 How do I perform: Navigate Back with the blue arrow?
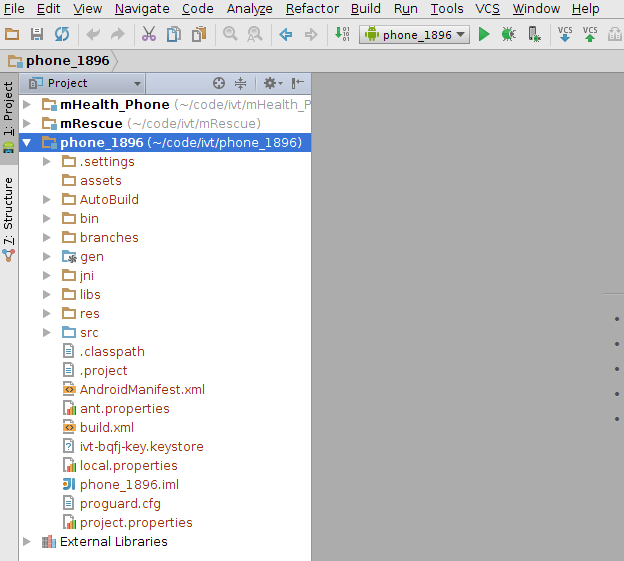[x=286, y=35]
